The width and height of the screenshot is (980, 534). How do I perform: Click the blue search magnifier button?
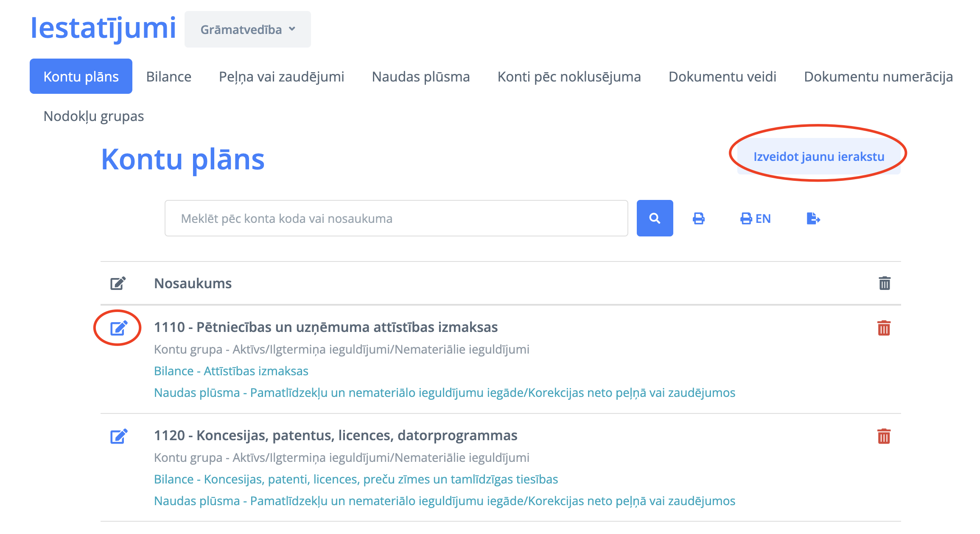[654, 218]
